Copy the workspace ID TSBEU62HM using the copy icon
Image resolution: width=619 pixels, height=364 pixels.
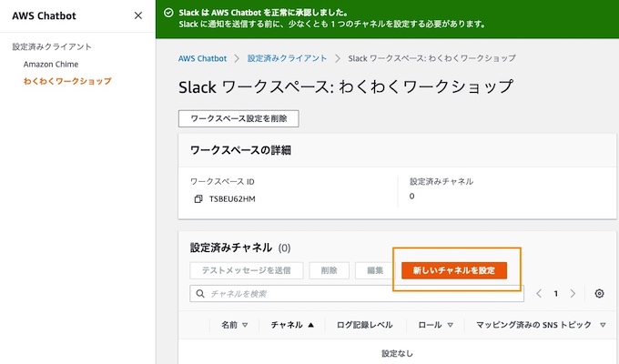click(198, 199)
